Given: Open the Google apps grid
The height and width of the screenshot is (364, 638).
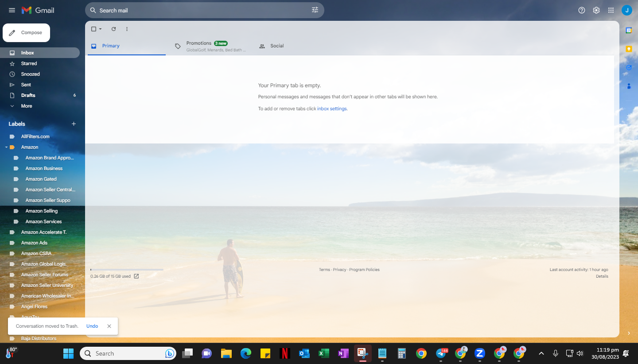Looking at the screenshot, I should click(611, 10).
